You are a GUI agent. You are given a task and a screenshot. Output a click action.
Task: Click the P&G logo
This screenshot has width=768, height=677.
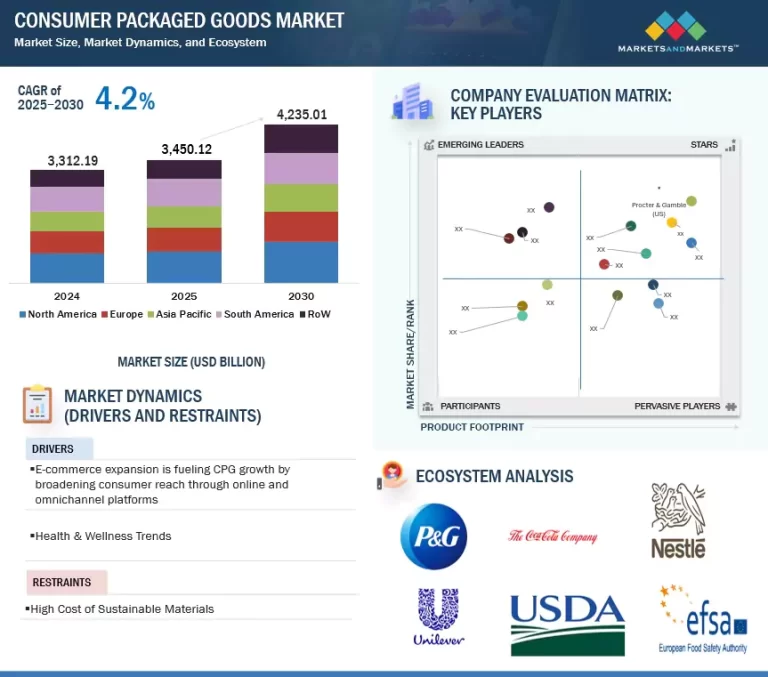point(433,536)
